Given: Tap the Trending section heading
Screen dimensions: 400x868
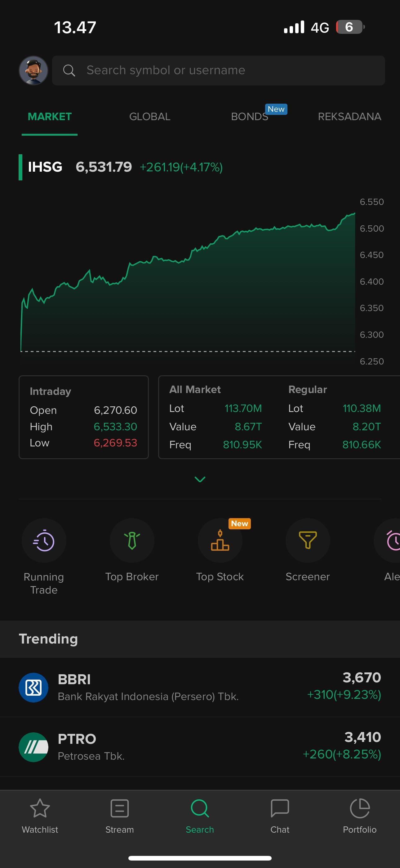Looking at the screenshot, I should (48, 639).
